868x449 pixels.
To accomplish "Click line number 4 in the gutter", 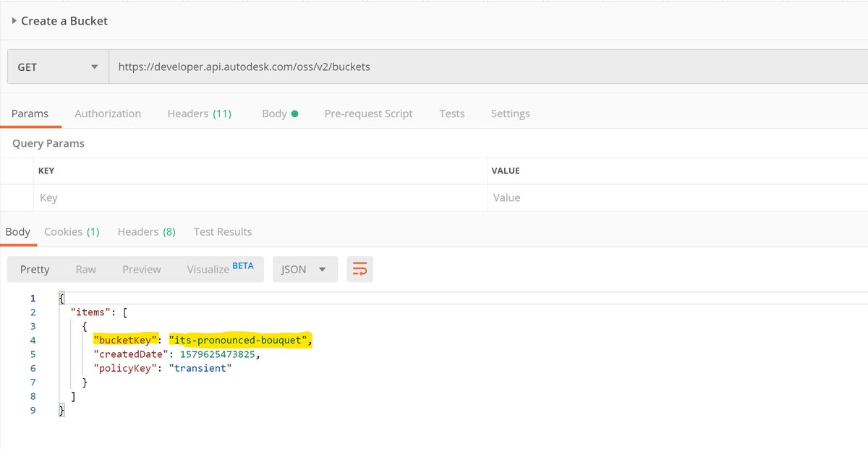I will pyautogui.click(x=32, y=340).
